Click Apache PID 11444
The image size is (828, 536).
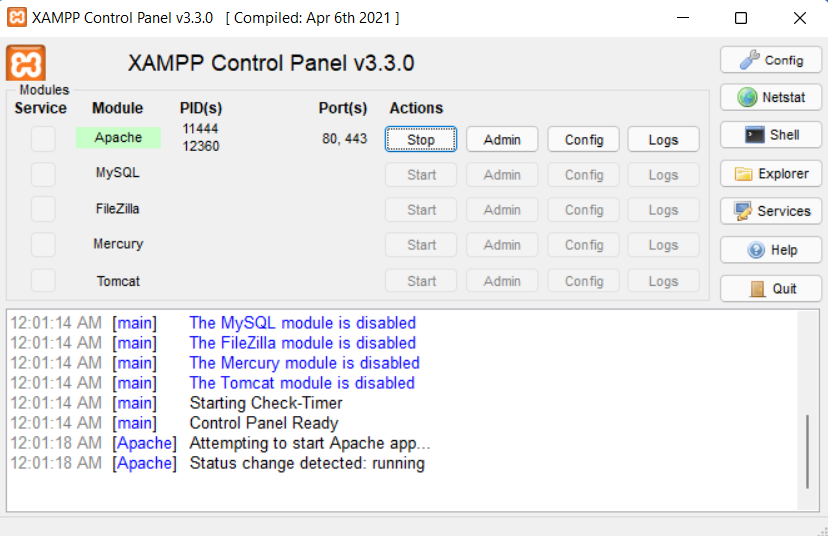[x=200, y=128]
